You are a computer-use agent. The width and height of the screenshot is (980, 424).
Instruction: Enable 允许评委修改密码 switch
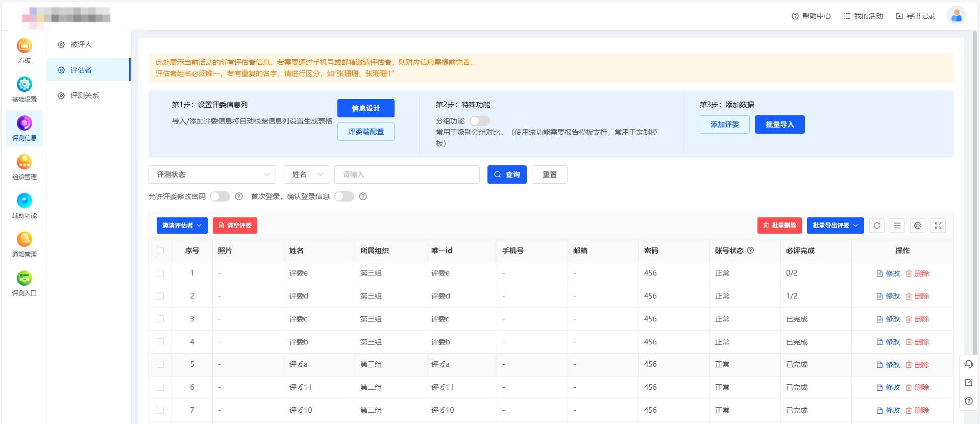(220, 196)
